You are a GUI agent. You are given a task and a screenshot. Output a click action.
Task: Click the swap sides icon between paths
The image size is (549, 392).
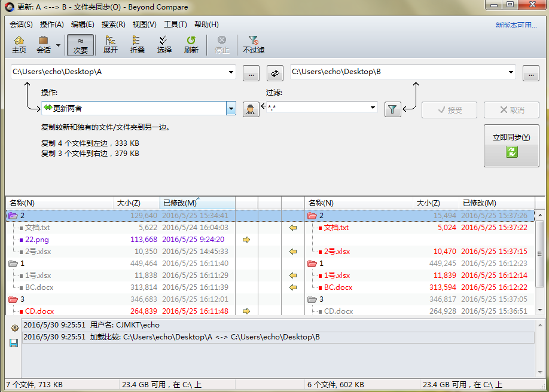point(275,73)
